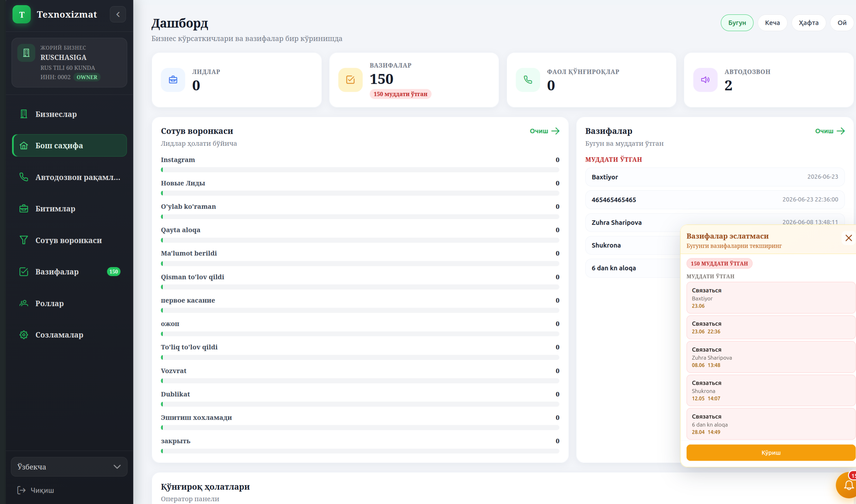Open Связаться reminder dated 23.06 22:36
The image size is (856, 504).
tap(771, 327)
